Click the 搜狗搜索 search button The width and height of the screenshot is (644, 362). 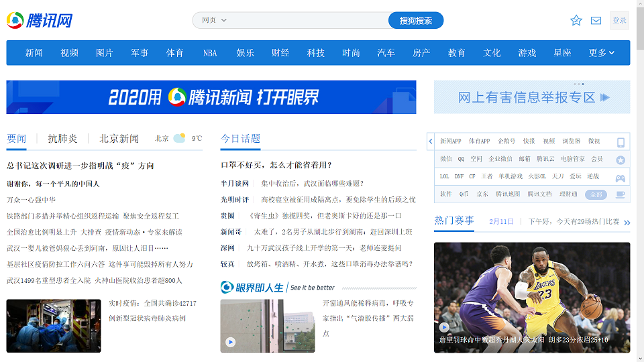(x=416, y=21)
